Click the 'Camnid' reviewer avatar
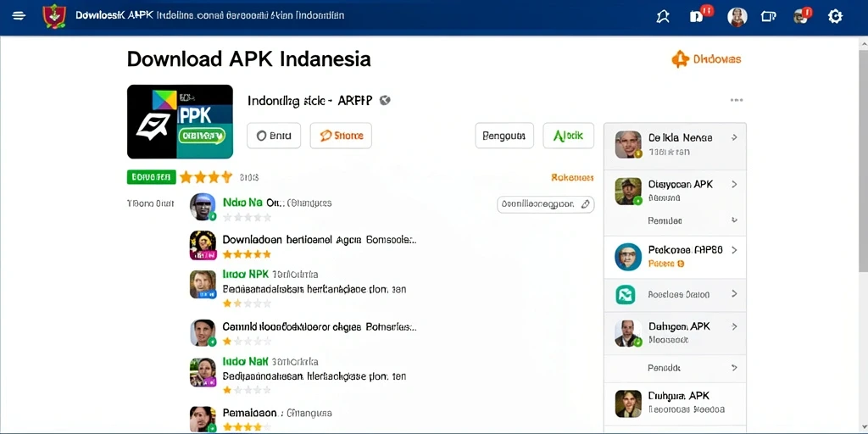 (x=203, y=332)
